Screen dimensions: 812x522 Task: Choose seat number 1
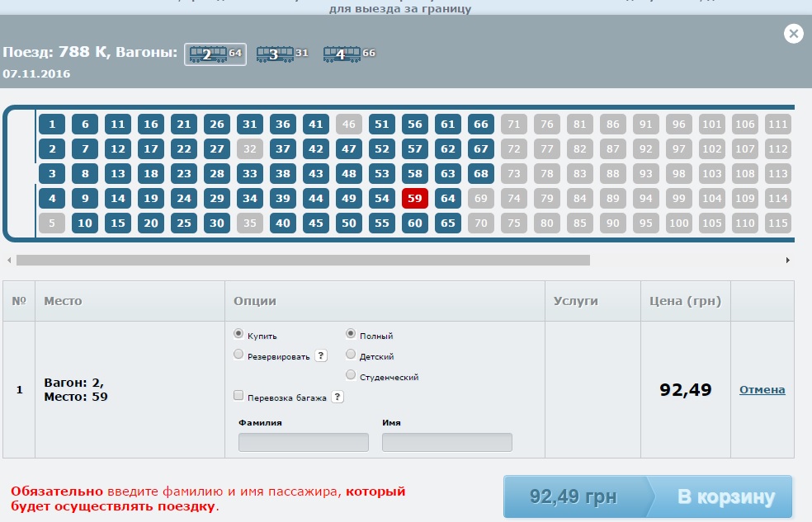[x=52, y=125]
